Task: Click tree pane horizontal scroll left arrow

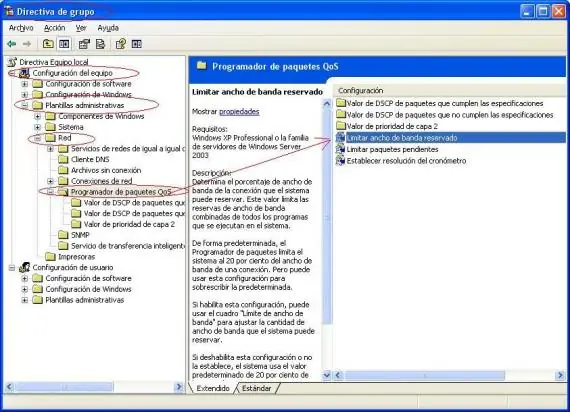Action: [10, 387]
